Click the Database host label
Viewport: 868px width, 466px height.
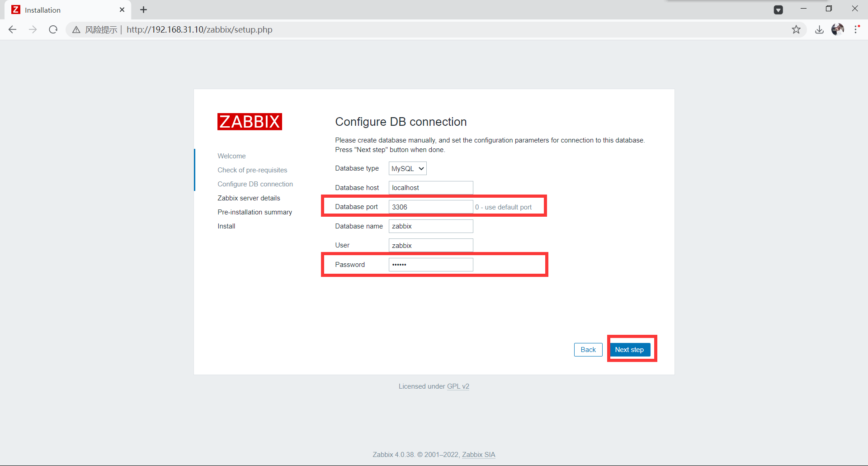(357, 188)
